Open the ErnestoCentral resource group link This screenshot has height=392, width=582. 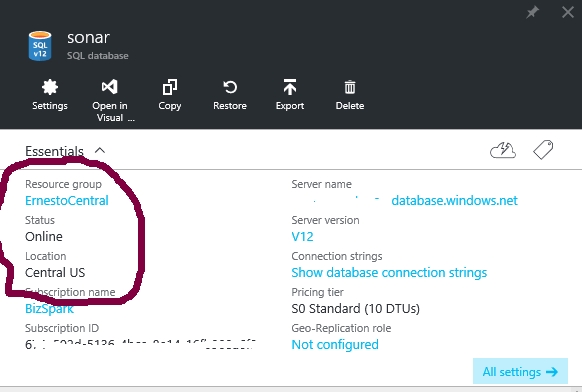coord(67,201)
